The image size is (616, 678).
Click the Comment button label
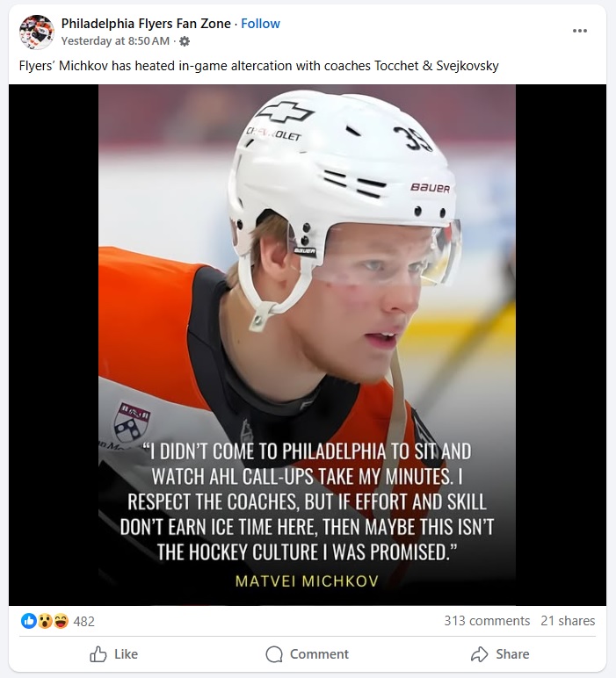click(319, 654)
